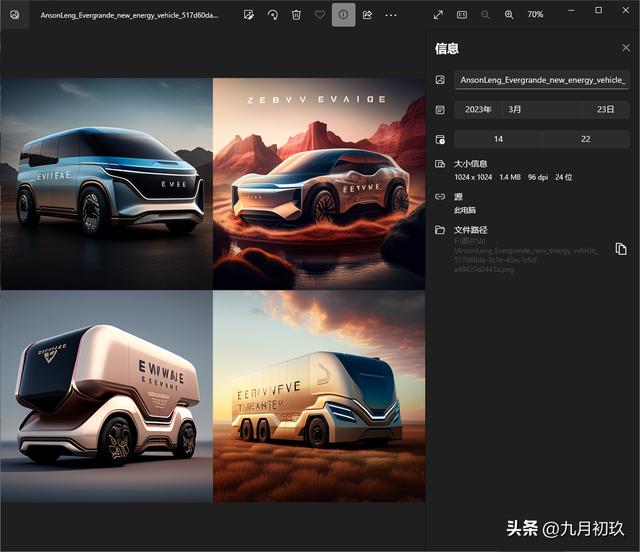Rotate the image with the rotate icon

pos(272,15)
